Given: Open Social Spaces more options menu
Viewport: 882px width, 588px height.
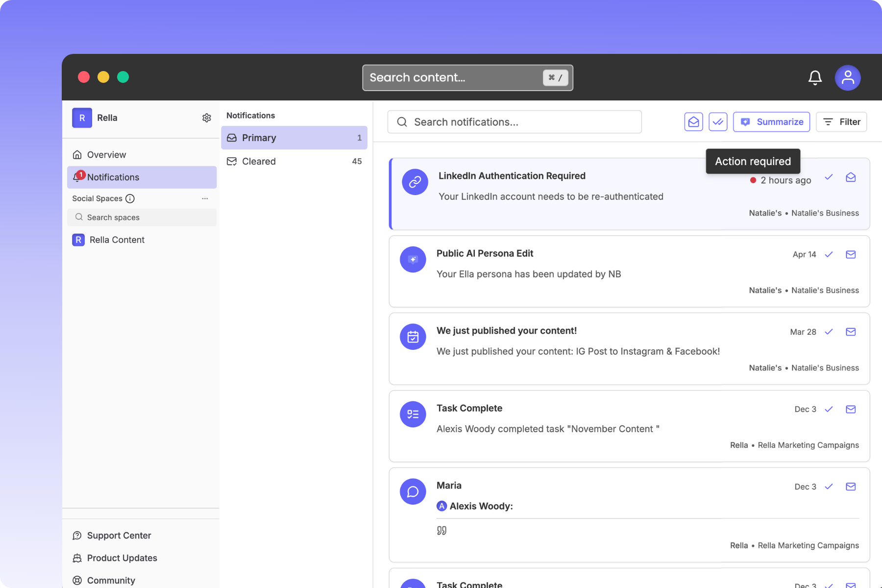Looking at the screenshot, I should point(205,198).
